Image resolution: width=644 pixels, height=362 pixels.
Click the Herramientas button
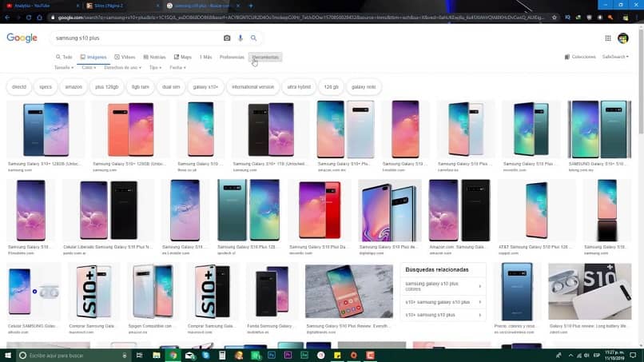pos(265,57)
